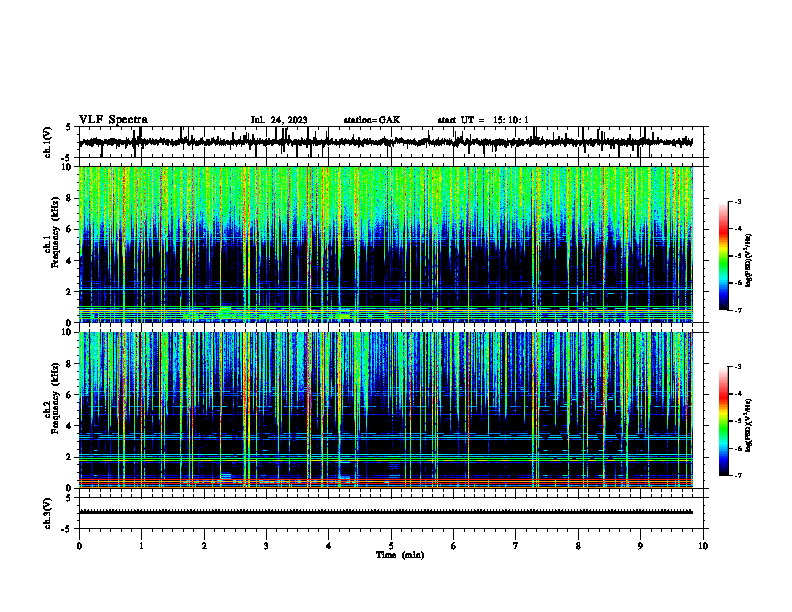Click the ch.2 frequency tick label "6"

pyautogui.click(x=71, y=395)
